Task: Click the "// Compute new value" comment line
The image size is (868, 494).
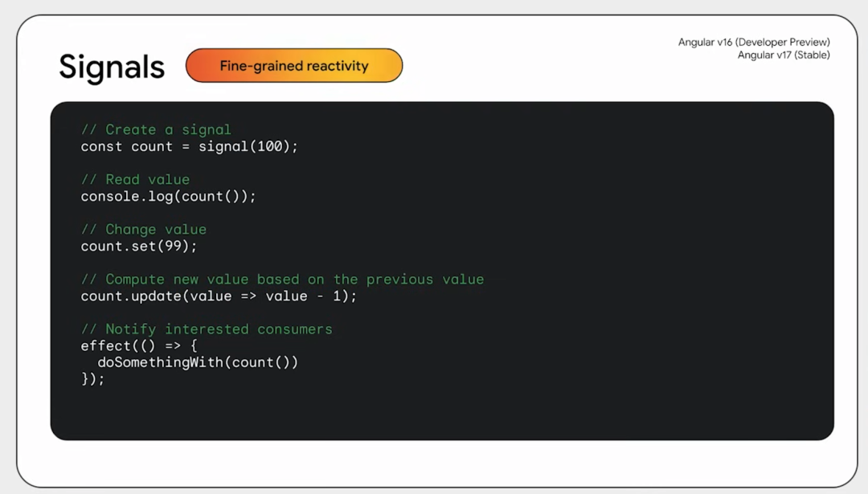Action: (x=282, y=280)
